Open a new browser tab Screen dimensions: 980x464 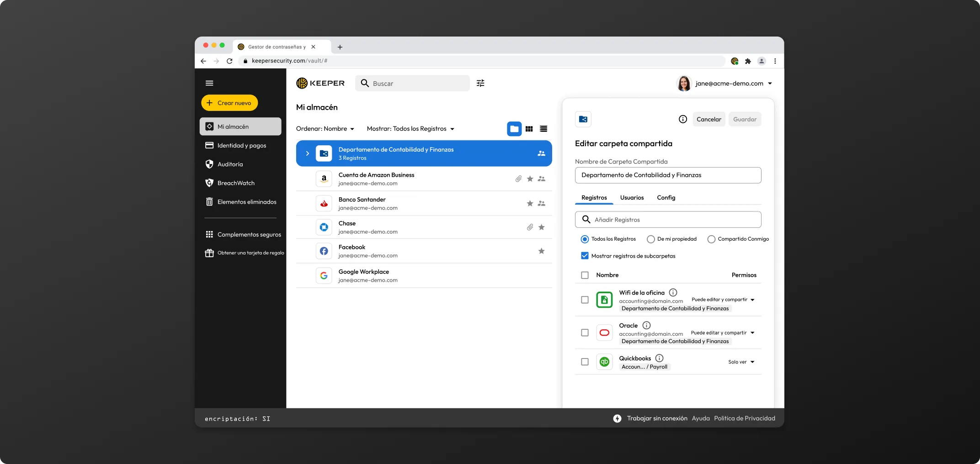[340, 47]
